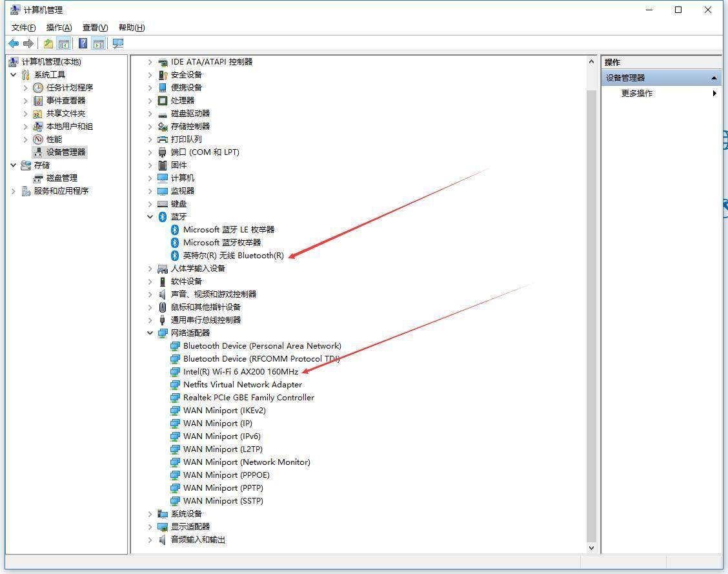The width and height of the screenshot is (728, 574).
Task: Click the 安全设备 security device icon
Action: pyautogui.click(x=163, y=75)
